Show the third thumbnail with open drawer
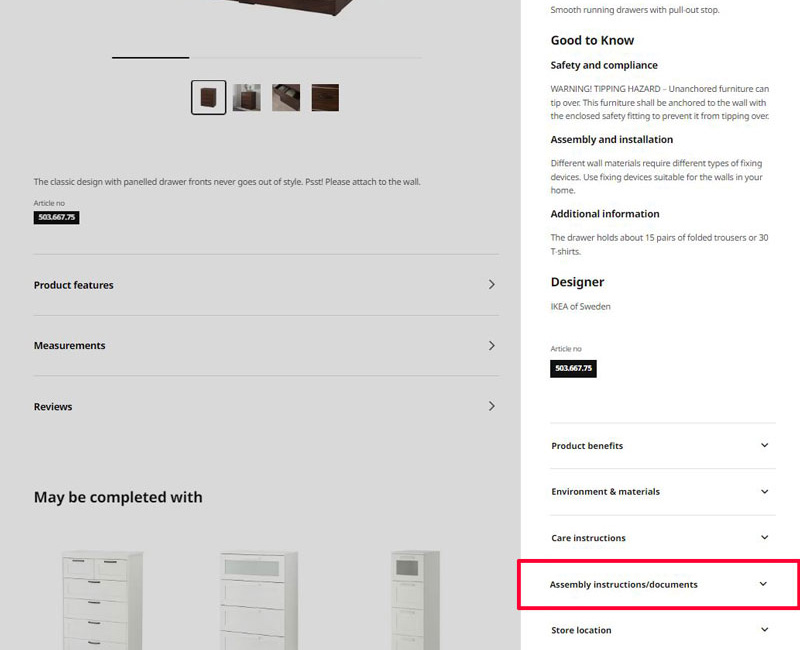Screen dimensions: 800x650 (286, 98)
